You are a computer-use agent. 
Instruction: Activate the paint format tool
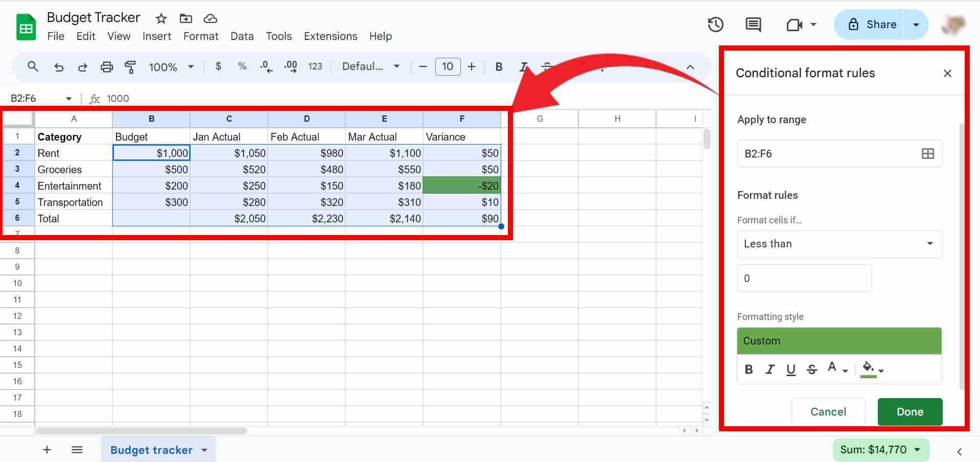[x=130, y=66]
